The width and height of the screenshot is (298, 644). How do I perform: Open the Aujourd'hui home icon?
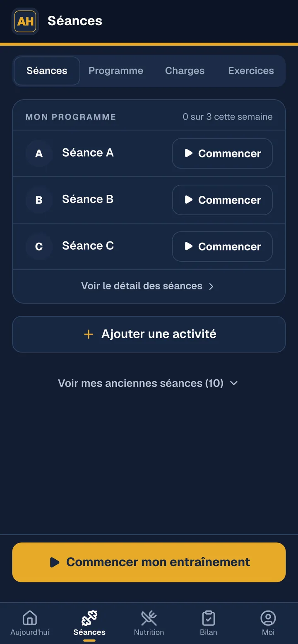[x=30, y=618]
